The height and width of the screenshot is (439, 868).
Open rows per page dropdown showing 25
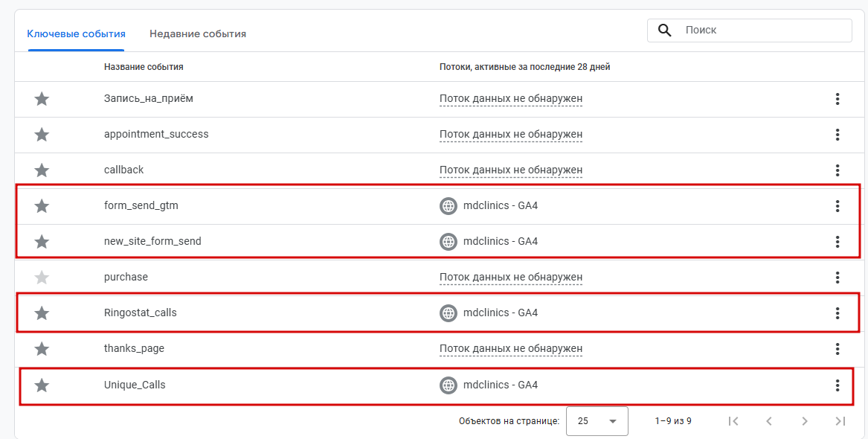click(x=597, y=421)
